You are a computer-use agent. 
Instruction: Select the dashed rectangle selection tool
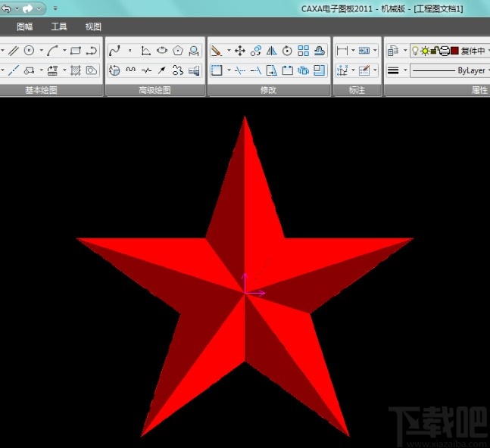[x=217, y=70]
